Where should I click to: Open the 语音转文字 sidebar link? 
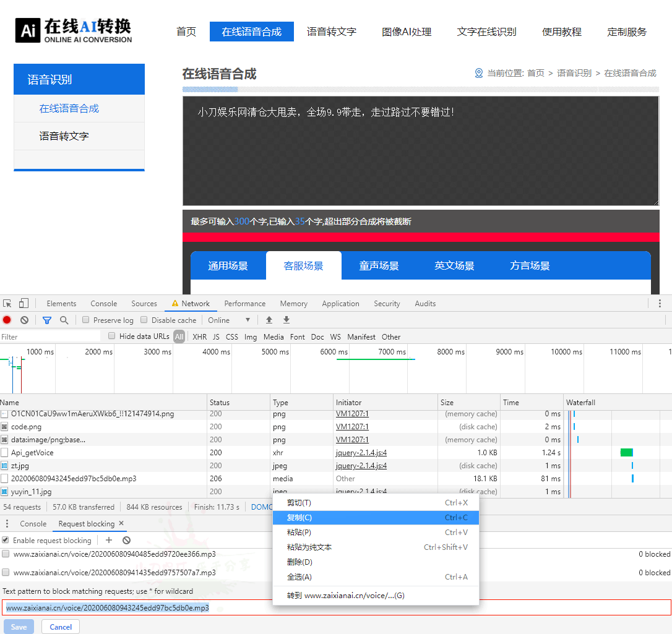[64, 136]
